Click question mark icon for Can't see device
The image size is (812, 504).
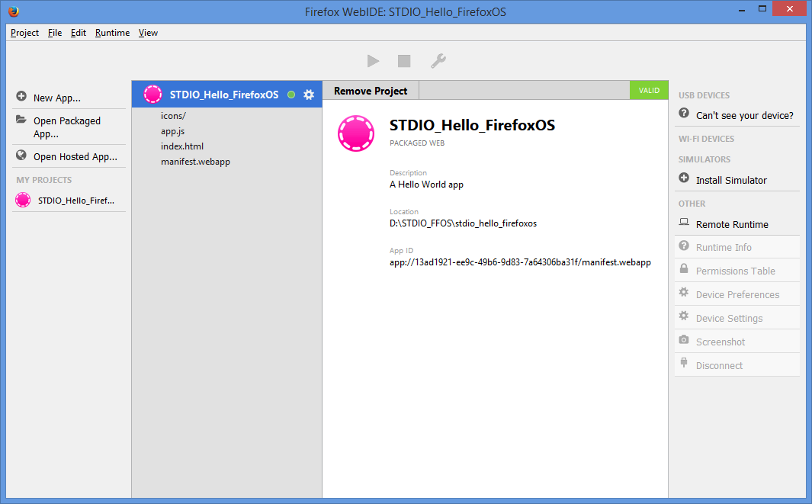click(684, 113)
